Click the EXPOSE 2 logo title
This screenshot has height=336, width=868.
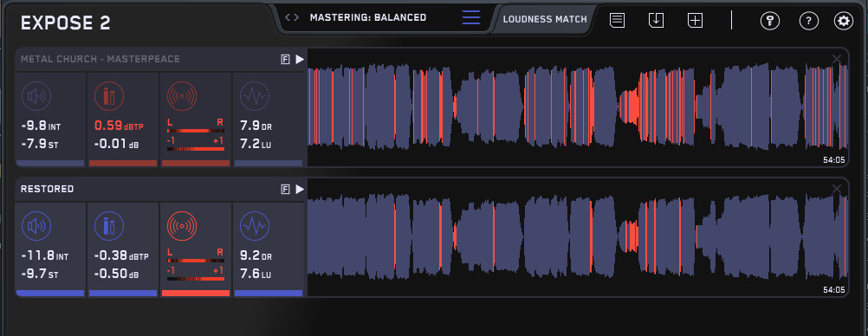tap(65, 23)
